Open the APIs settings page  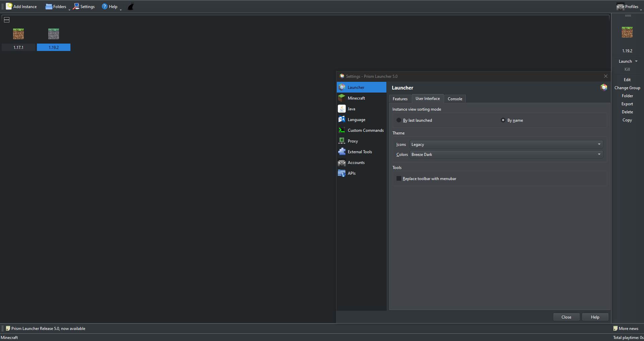pyautogui.click(x=362, y=173)
